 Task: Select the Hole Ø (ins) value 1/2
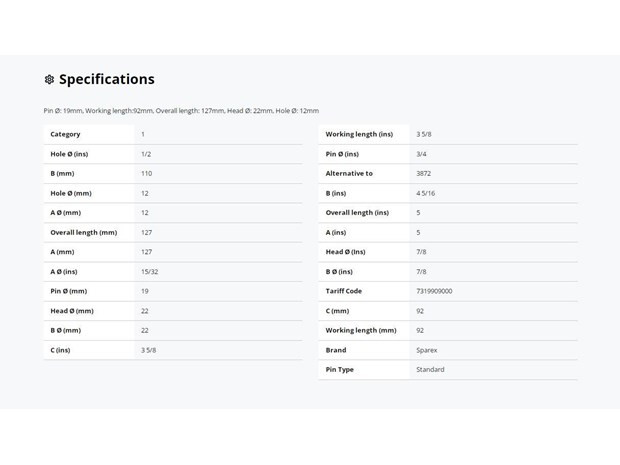coord(146,154)
